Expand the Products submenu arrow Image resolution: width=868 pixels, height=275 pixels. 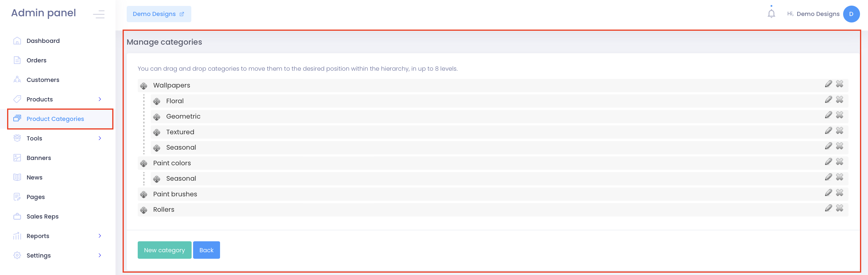pyautogui.click(x=100, y=99)
